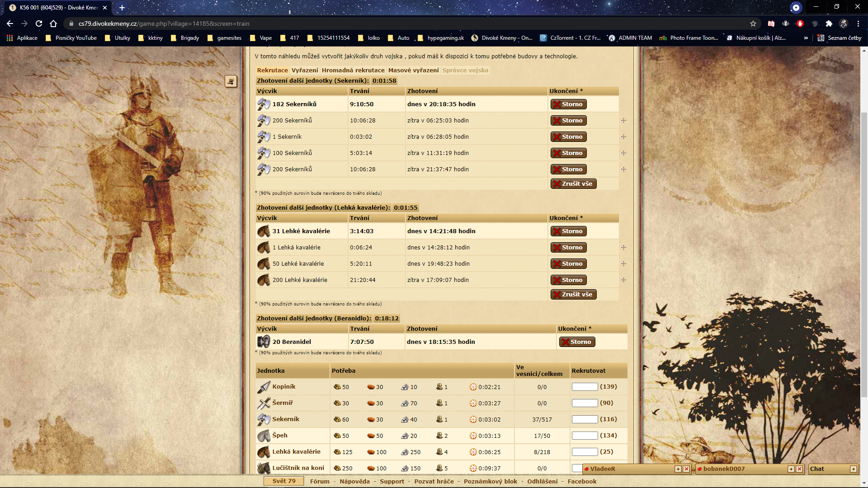Open the Vyřazení tab
The width and height of the screenshot is (868, 488).
pyautogui.click(x=305, y=70)
